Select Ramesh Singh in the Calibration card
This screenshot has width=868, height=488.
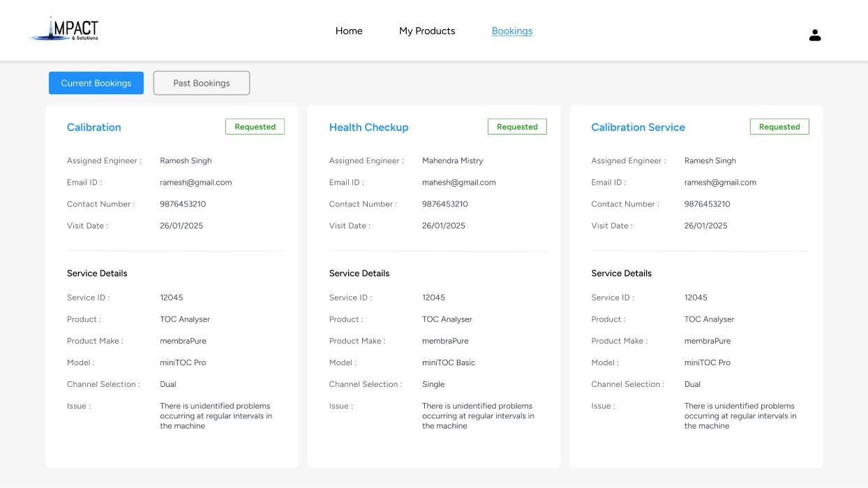coord(186,160)
